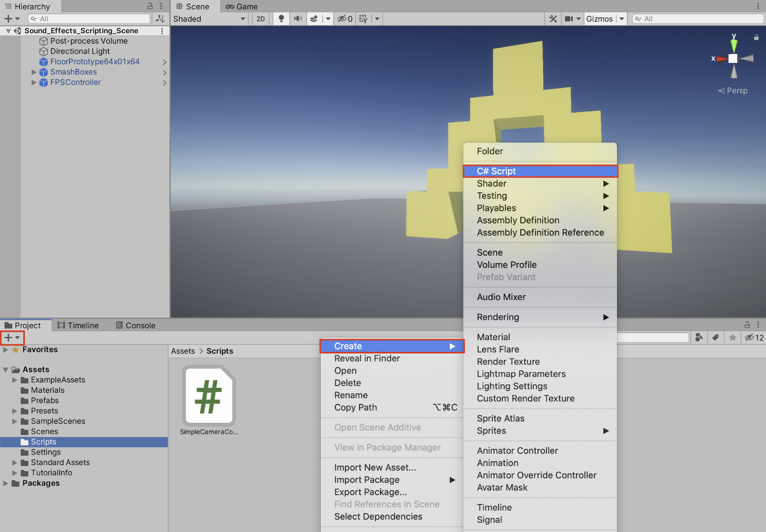The height and width of the screenshot is (532, 766).
Task: Click search by type icon in Project
Action: 699,338
